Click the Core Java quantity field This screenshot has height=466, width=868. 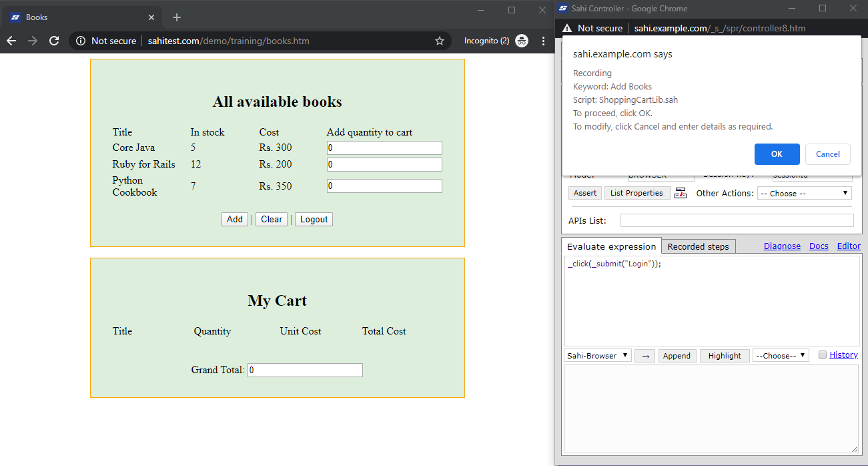(384, 148)
